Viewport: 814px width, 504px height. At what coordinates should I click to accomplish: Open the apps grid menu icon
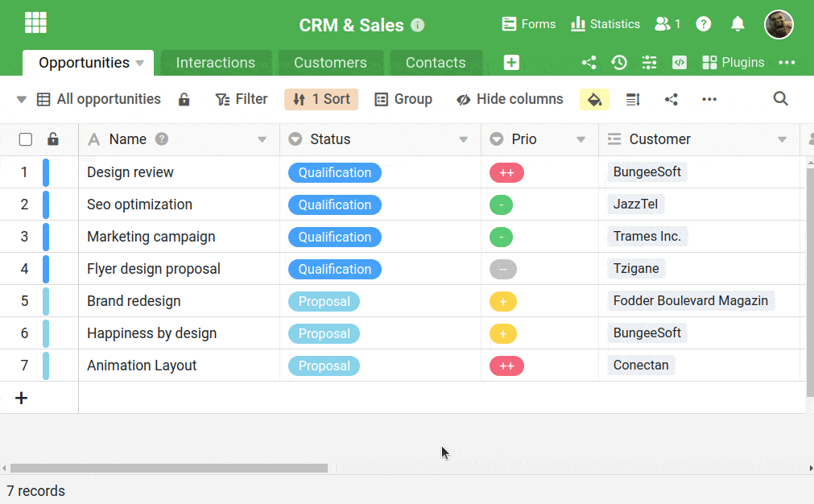coord(35,23)
